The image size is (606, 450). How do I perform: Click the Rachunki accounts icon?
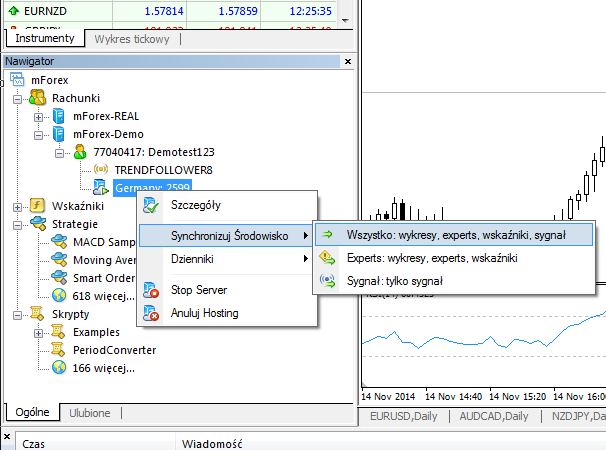[x=37, y=97]
